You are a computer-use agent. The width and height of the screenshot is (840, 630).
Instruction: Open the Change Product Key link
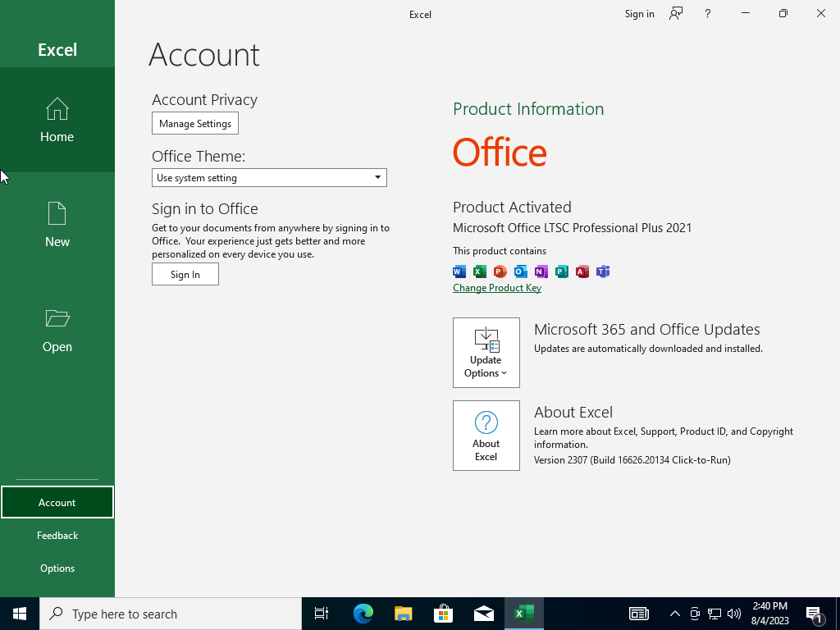tap(497, 288)
